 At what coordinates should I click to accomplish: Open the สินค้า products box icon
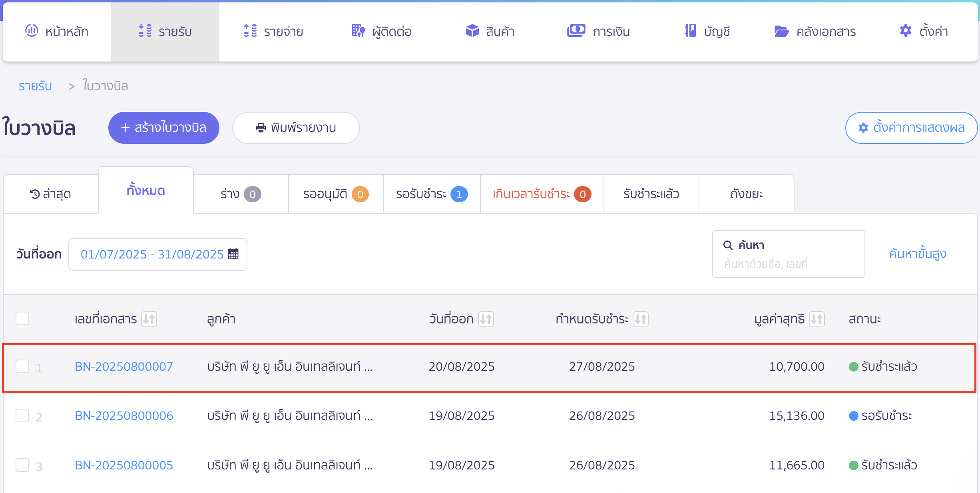[x=472, y=31]
